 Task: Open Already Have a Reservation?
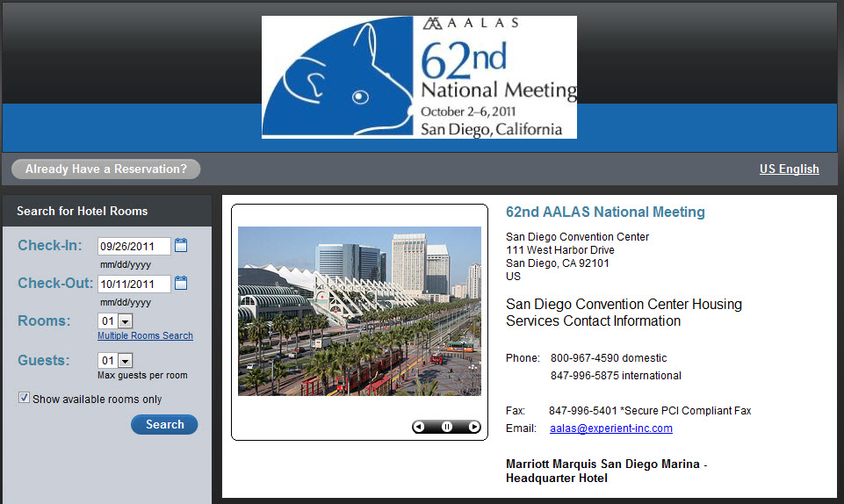[106, 169]
